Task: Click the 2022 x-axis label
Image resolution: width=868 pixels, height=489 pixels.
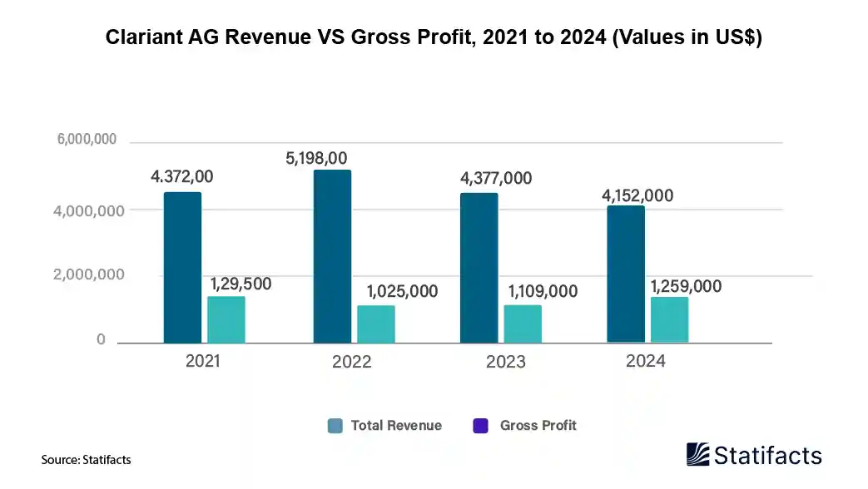Action: point(351,362)
